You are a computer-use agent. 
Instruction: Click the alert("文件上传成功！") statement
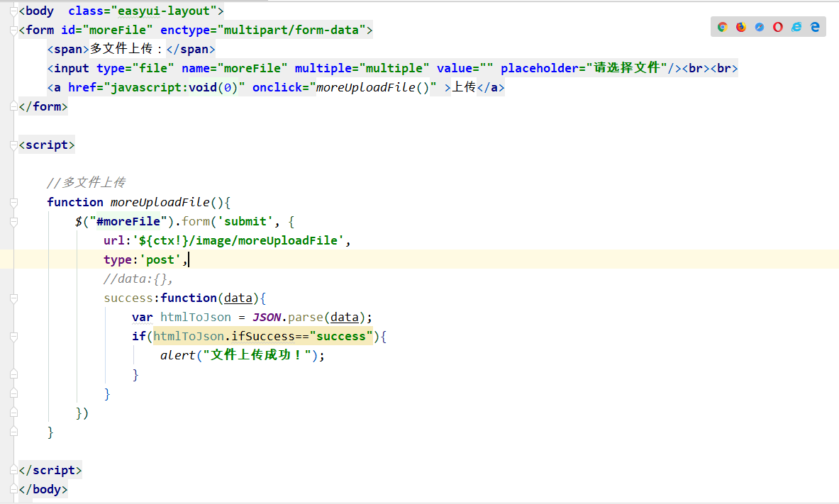(x=243, y=355)
